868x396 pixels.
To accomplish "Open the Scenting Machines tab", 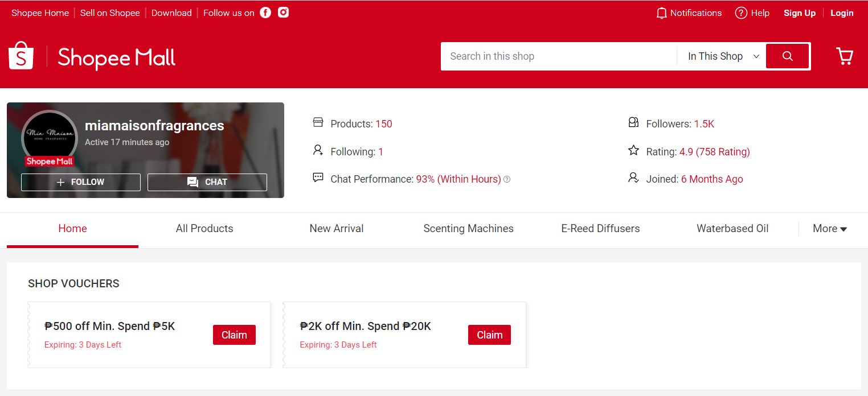I will pyautogui.click(x=469, y=229).
